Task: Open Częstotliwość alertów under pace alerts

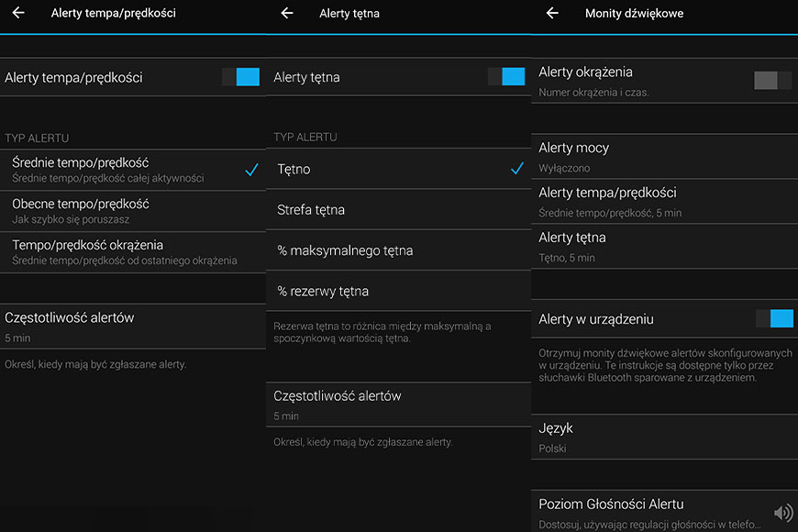Action: click(x=133, y=327)
